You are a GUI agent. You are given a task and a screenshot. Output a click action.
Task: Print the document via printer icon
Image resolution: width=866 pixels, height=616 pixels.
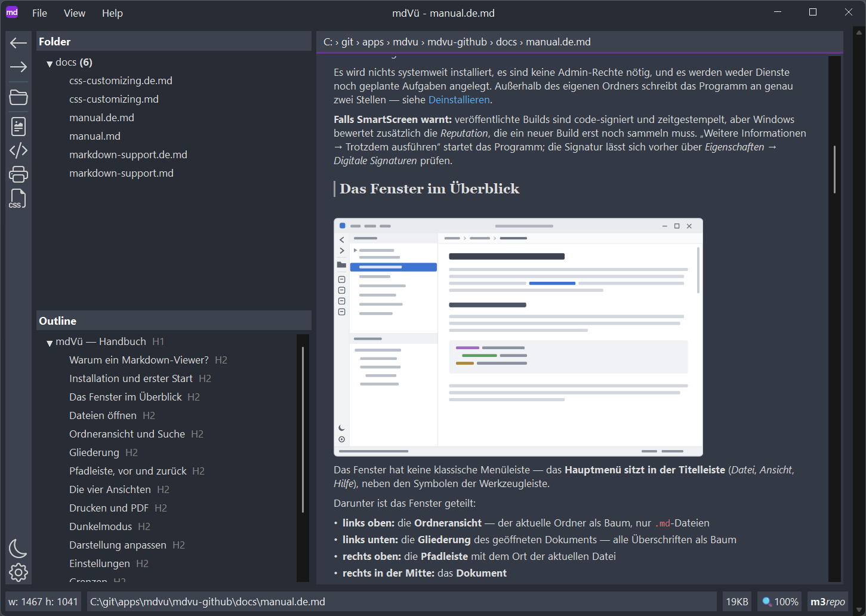(19, 174)
